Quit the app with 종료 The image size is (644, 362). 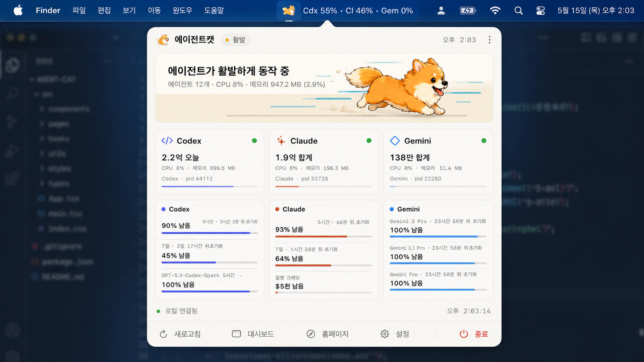474,334
